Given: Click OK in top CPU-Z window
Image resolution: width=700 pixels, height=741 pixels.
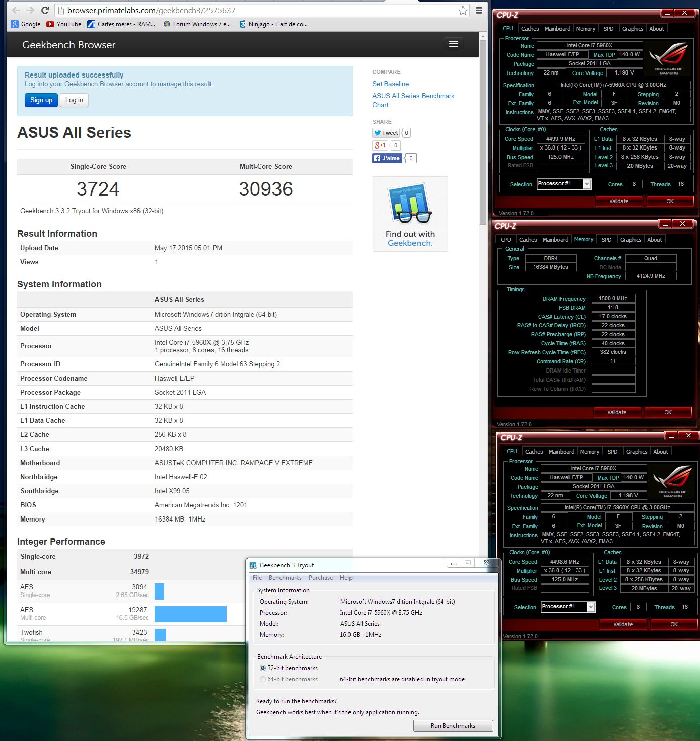Looking at the screenshot, I should [670, 201].
